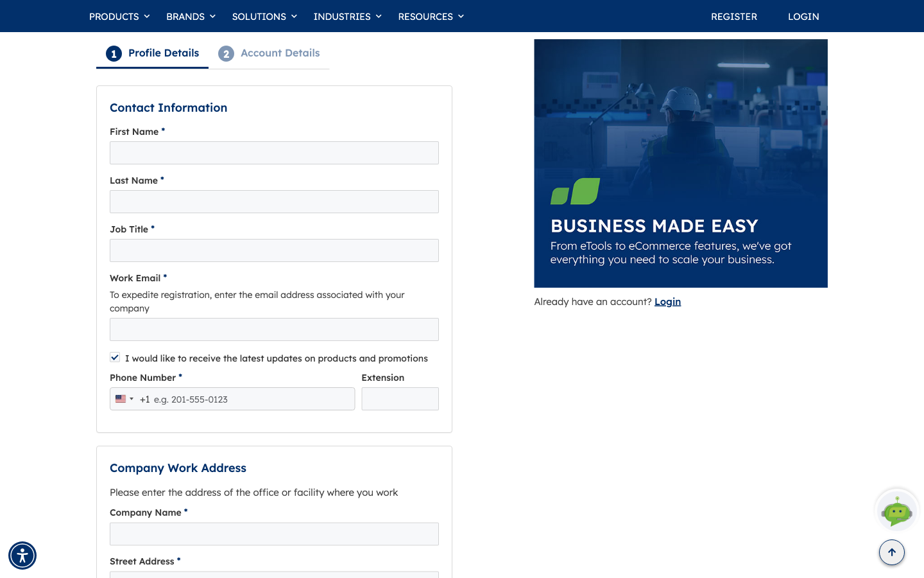The width and height of the screenshot is (924, 578).
Task: Open the green chatbot assistant
Action: coord(897,511)
